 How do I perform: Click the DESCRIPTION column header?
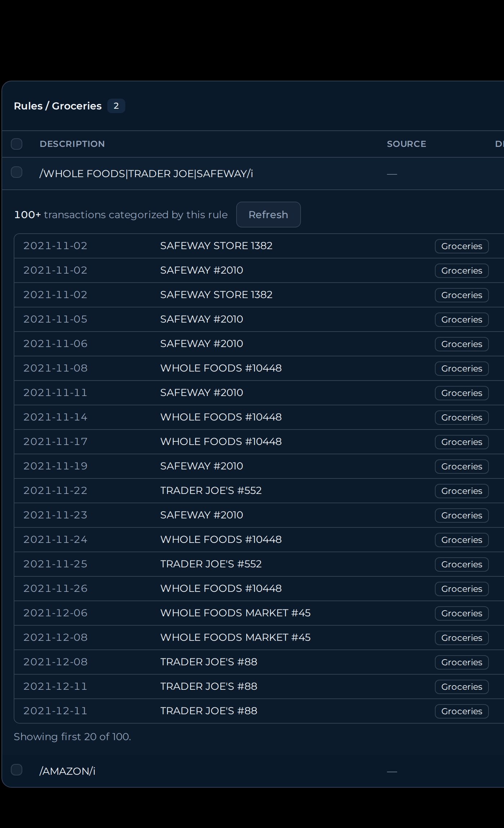point(72,144)
